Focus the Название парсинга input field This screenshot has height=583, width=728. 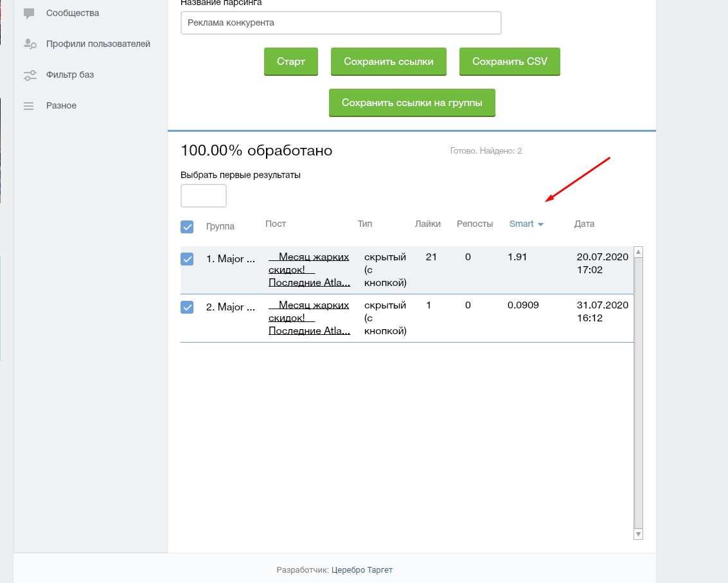[x=341, y=22]
